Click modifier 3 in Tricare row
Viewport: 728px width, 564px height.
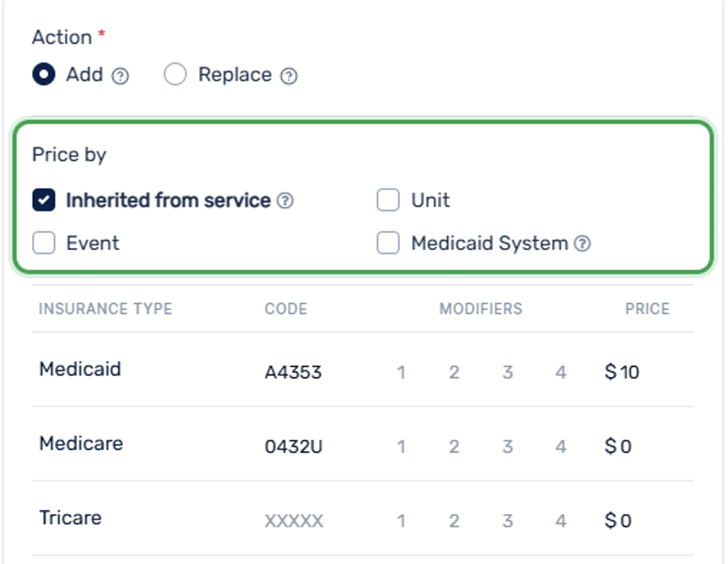coord(507,521)
